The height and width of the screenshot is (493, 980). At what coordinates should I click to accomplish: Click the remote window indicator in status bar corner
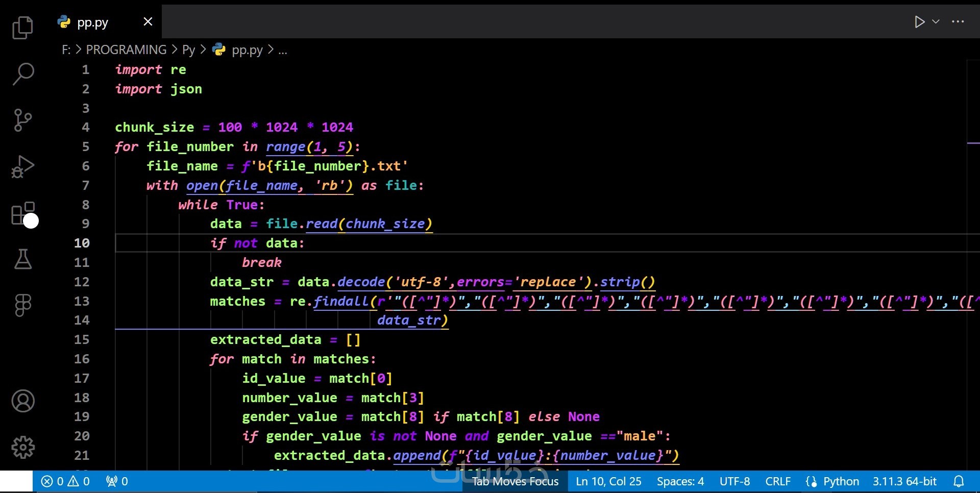(16, 481)
